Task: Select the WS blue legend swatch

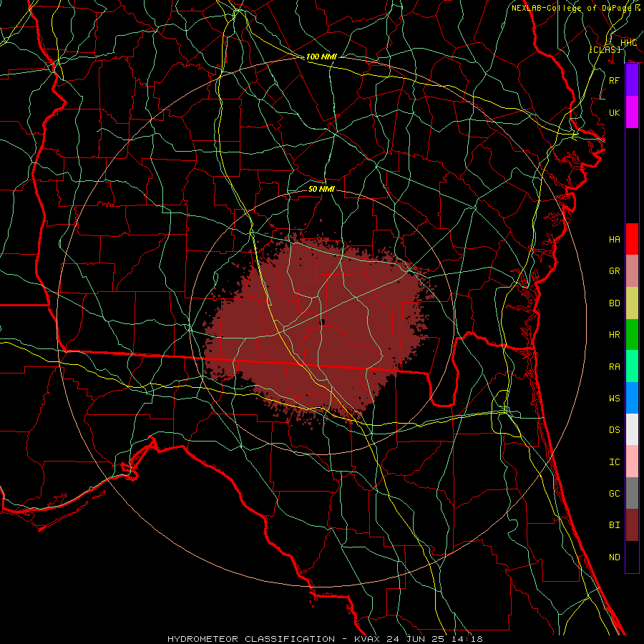Action: click(x=632, y=398)
